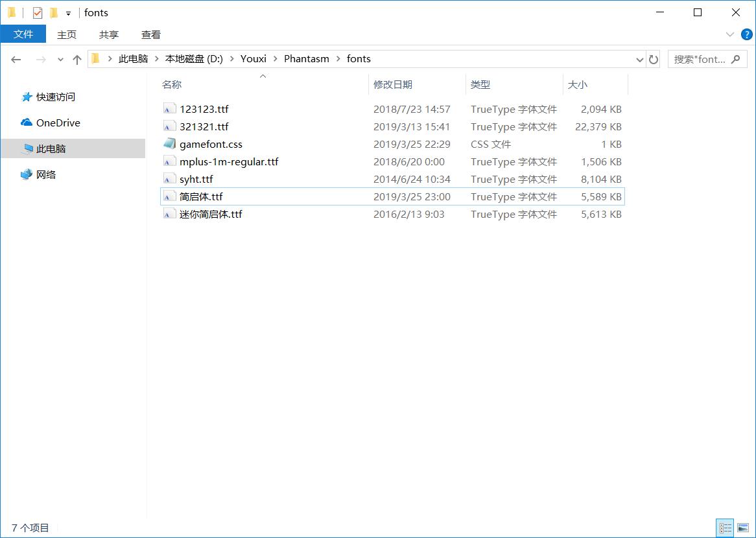Click the New Folder icon in title bar
The height and width of the screenshot is (538, 756).
(x=54, y=13)
